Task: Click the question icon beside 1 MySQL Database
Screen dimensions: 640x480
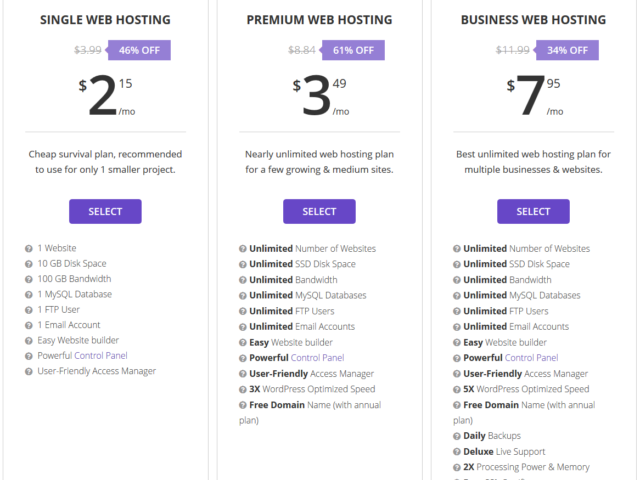Action: [29, 295]
